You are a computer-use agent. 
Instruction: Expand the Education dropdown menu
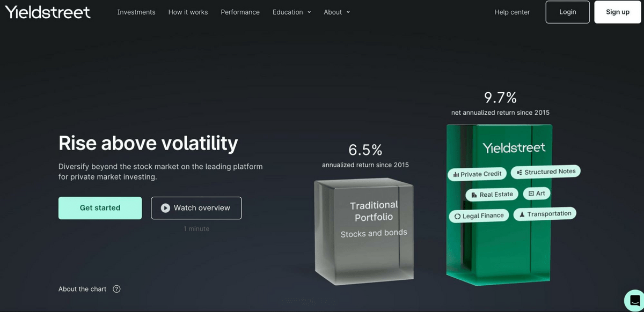click(292, 12)
